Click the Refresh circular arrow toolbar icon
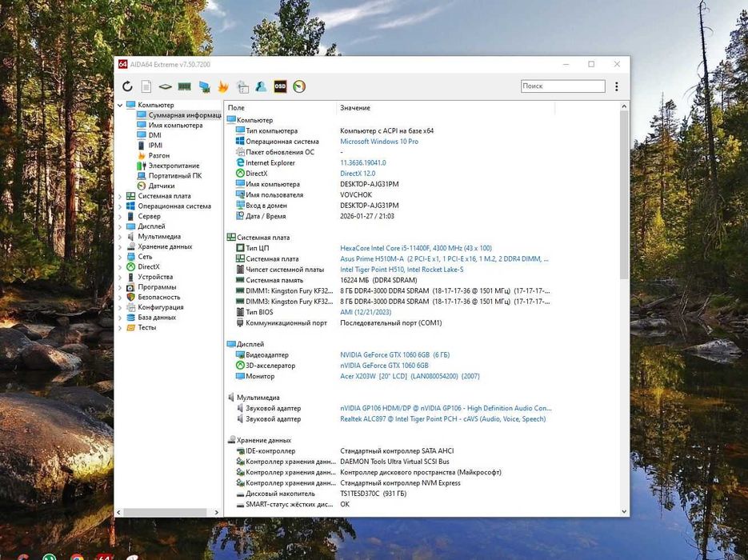Viewport: 748px width, 560px height. click(127, 86)
